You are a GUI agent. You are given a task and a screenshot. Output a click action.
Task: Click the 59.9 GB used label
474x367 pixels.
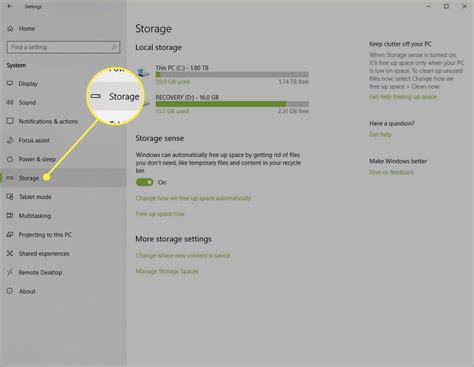click(173, 82)
